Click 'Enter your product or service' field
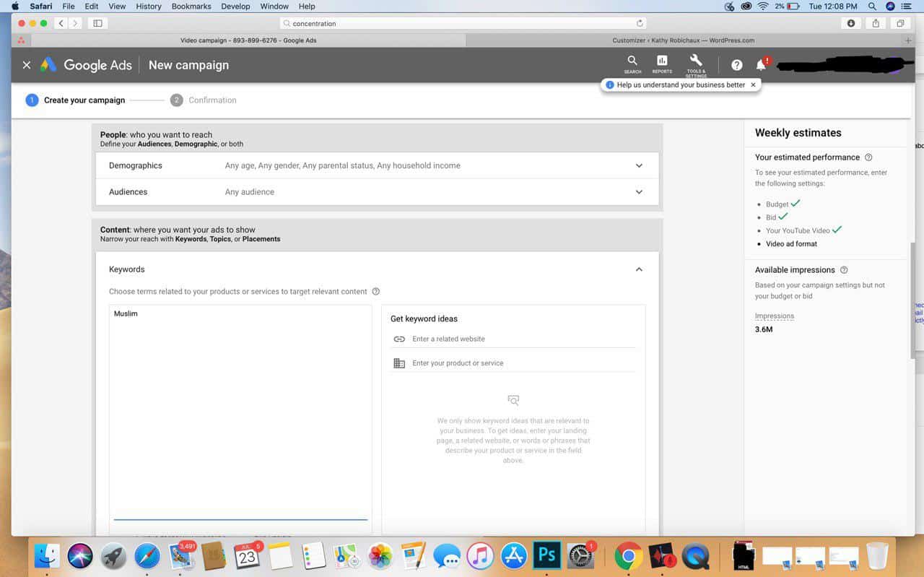 pyautogui.click(x=514, y=363)
